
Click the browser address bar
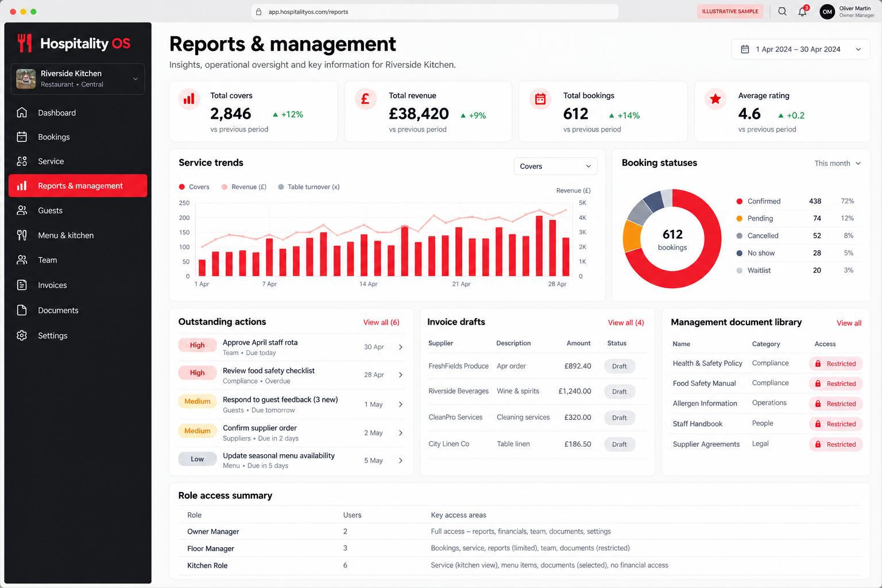pos(435,11)
